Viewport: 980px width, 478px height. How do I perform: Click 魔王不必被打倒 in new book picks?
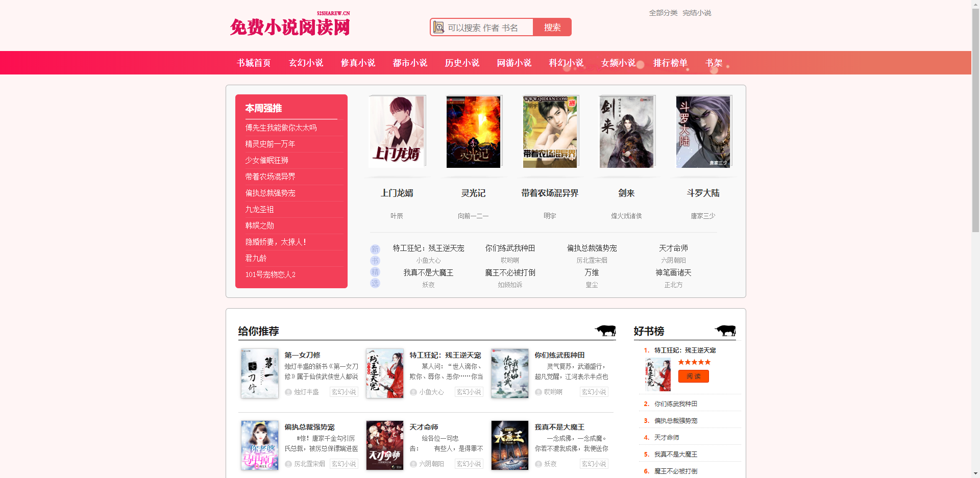coord(510,272)
